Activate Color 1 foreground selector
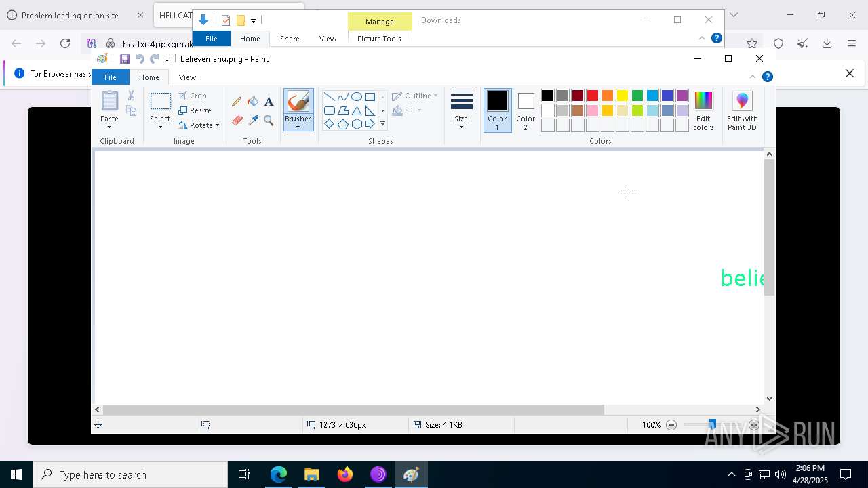Image resolution: width=868 pixels, height=488 pixels. (x=497, y=110)
